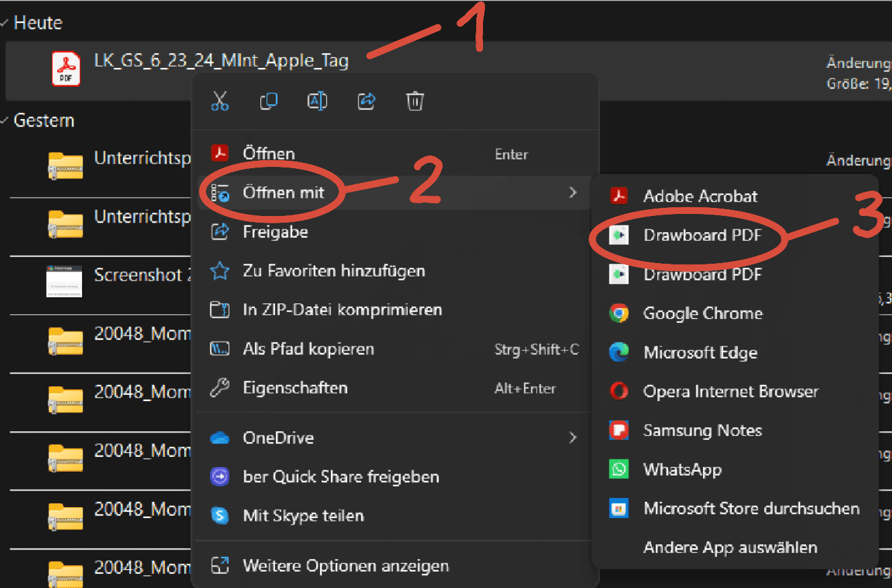Choose WhatsApp in the Öffnen mit list

[x=735, y=470]
